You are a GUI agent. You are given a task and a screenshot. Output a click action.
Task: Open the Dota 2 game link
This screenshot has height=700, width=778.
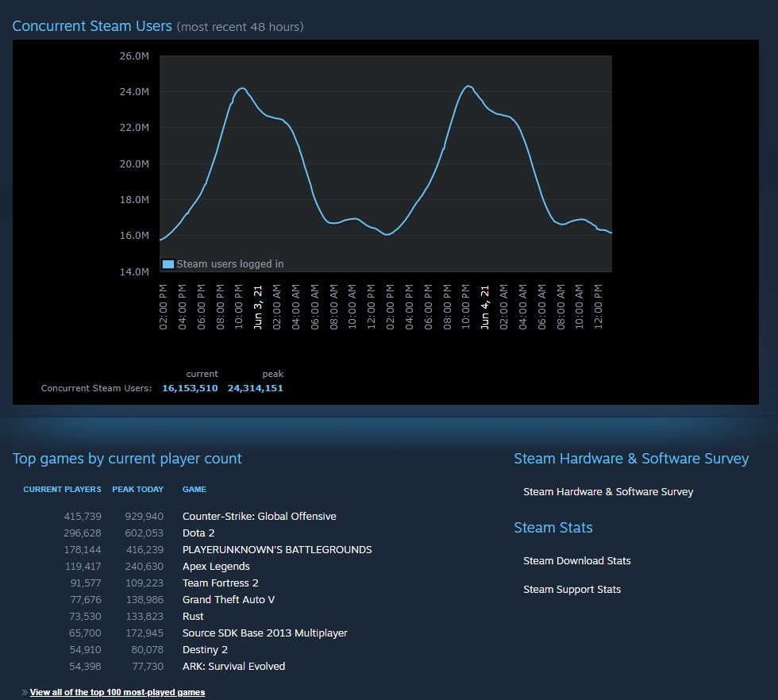(198, 533)
